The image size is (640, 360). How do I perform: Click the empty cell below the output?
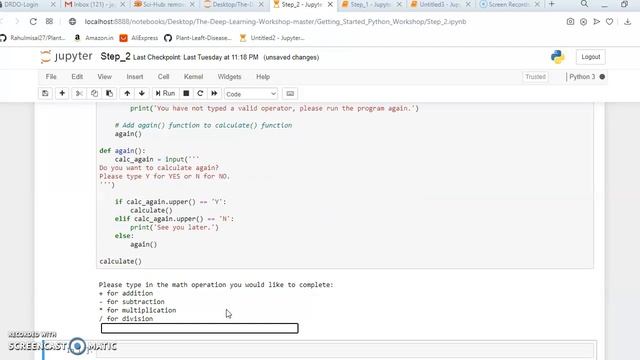click(344, 350)
